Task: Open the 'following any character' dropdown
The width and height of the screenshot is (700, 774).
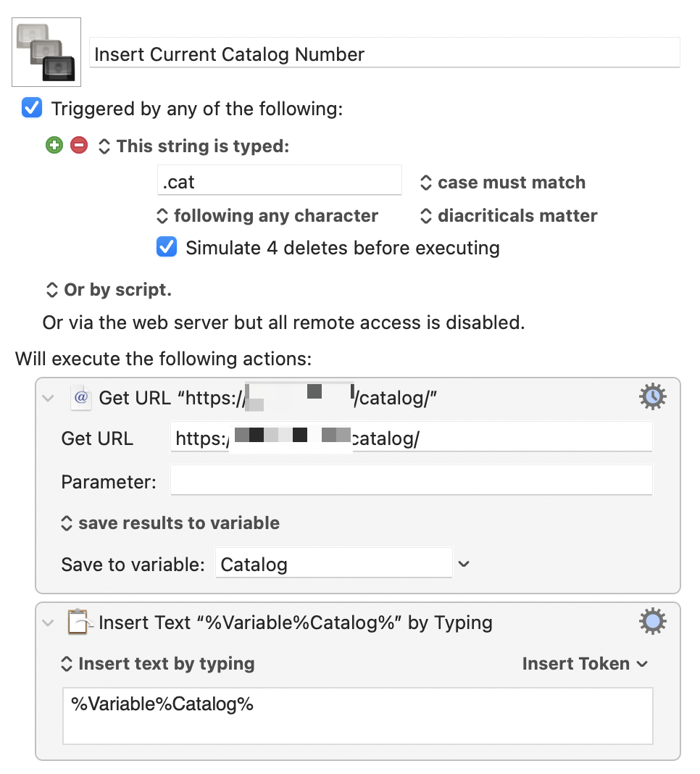Action: (267, 216)
